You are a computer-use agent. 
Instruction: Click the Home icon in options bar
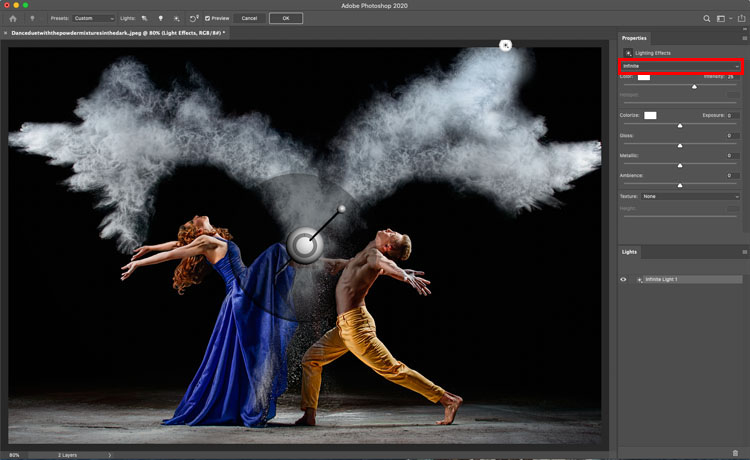click(13, 19)
